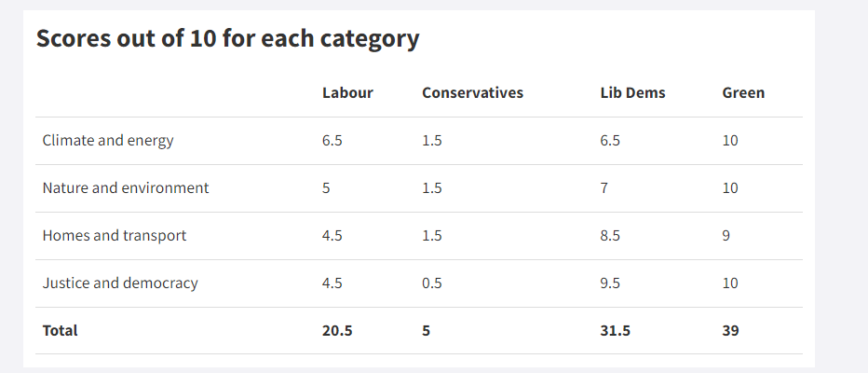Click Green's total score of 39
The height and width of the screenshot is (373, 868).
[731, 331]
